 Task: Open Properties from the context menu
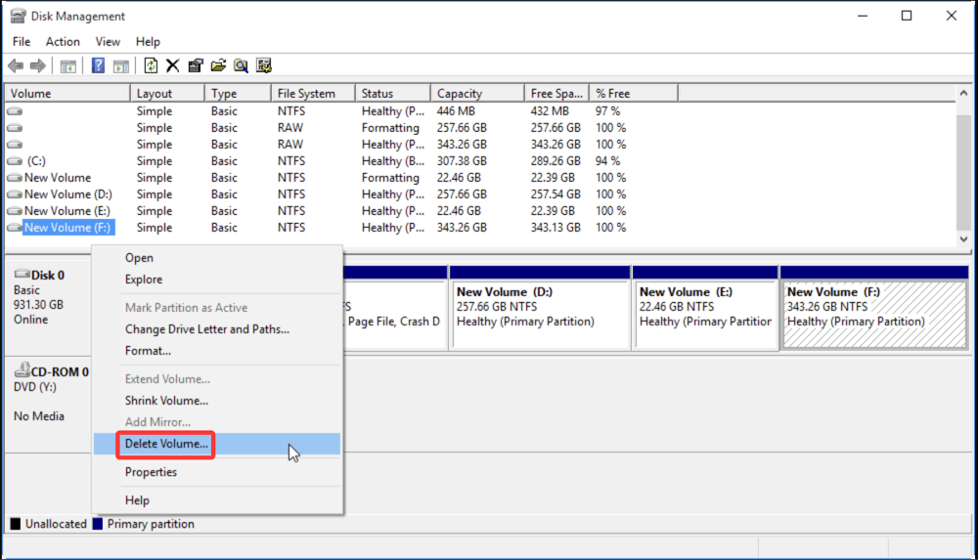point(217,472)
